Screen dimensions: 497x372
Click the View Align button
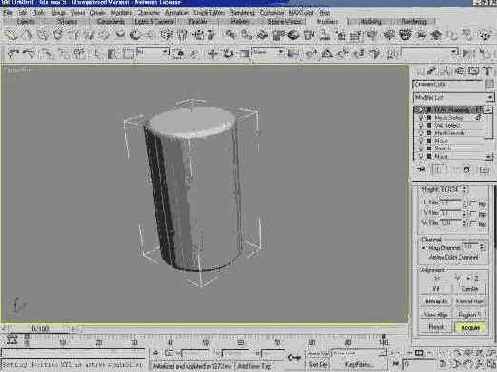coord(436,314)
